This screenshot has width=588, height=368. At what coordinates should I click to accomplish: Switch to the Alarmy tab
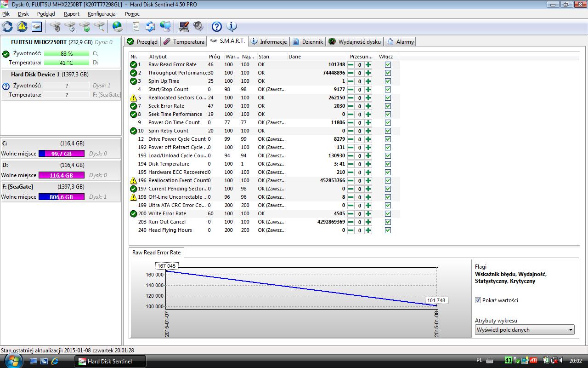[x=400, y=42]
